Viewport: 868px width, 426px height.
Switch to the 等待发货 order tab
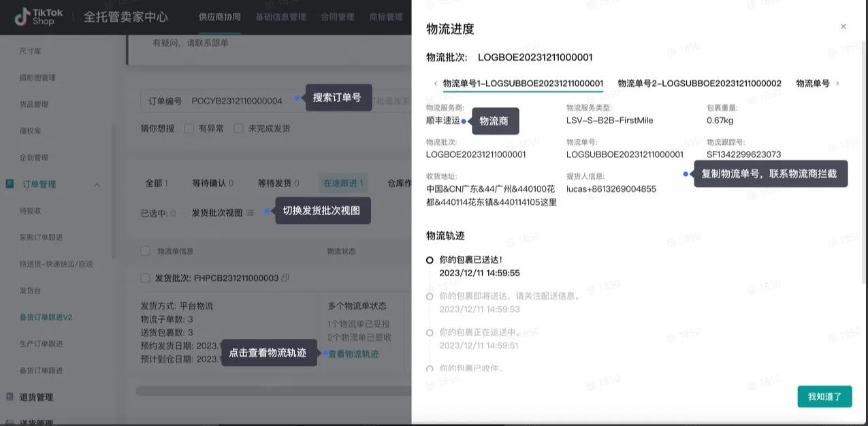[x=278, y=183]
